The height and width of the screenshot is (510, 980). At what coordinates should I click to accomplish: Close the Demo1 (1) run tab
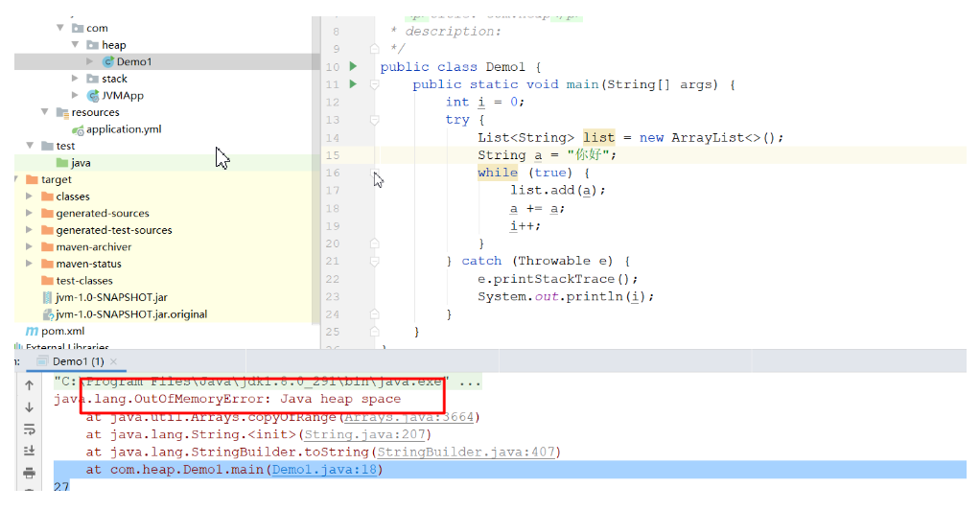click(x=114, y=361)
